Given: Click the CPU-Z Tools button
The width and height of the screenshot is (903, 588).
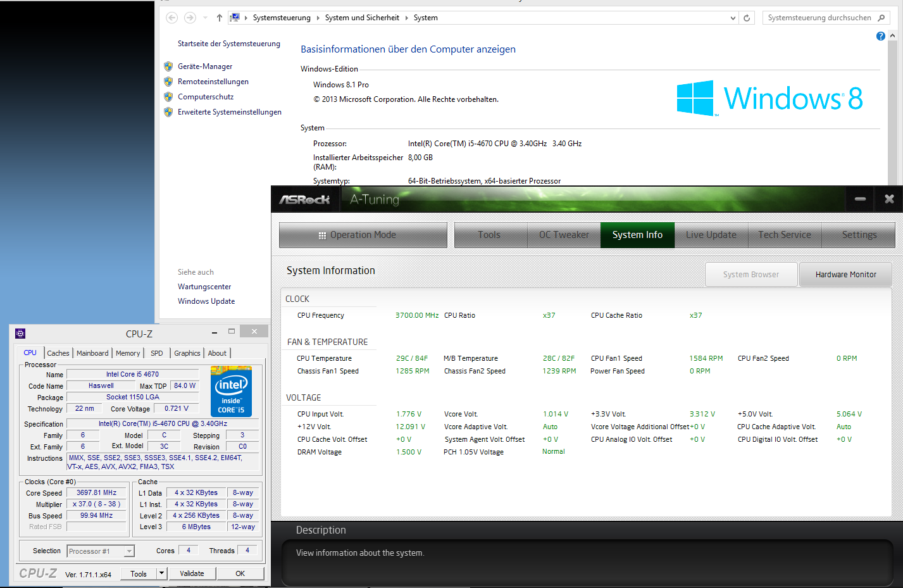Looking at the screenshot, I should point(139,573).
